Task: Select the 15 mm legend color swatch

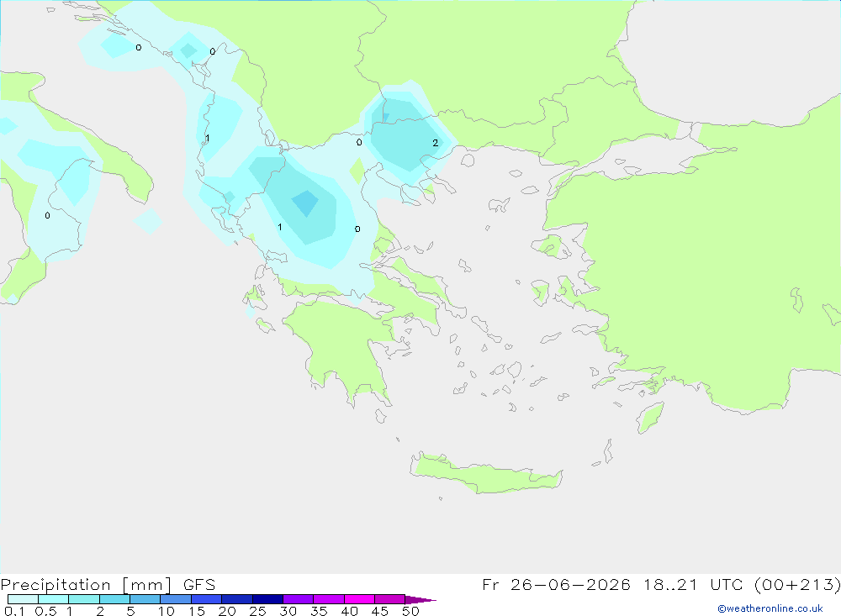Action: point(207,599)
